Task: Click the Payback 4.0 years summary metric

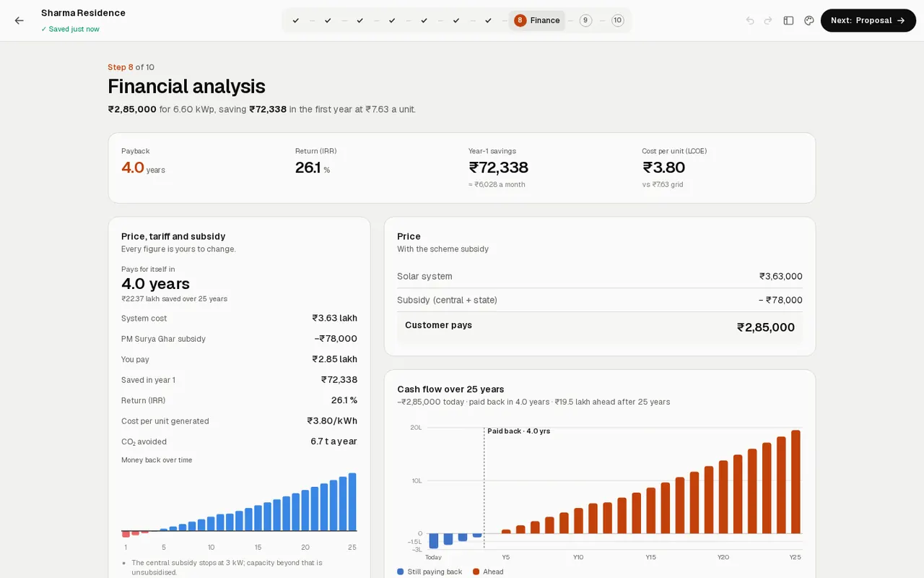Action: click(143, 168)
